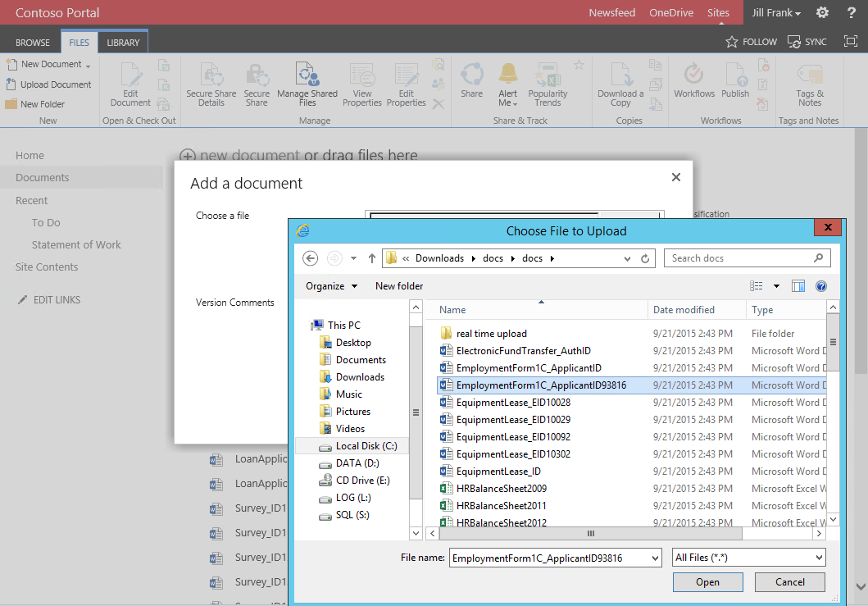868x606 pixels.
Task: Open the recent locations dropdown arrow
Action: (x=353, y=258)
